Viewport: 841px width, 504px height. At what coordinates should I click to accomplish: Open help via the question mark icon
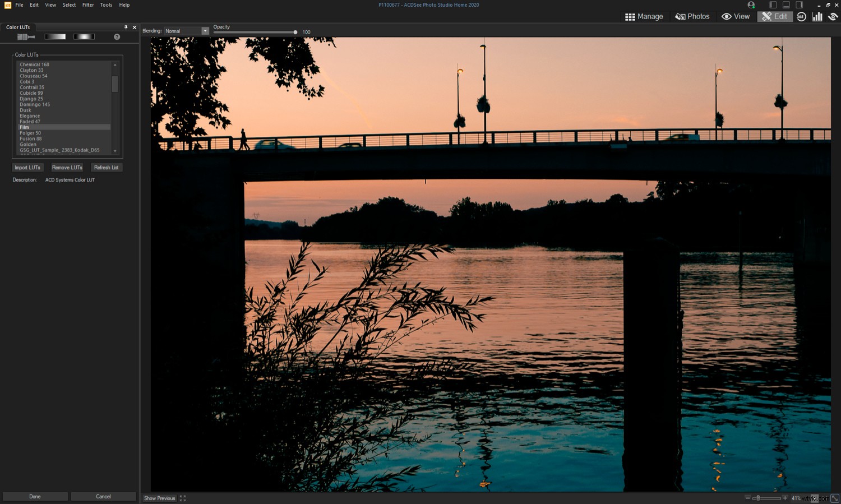point(117,36)
